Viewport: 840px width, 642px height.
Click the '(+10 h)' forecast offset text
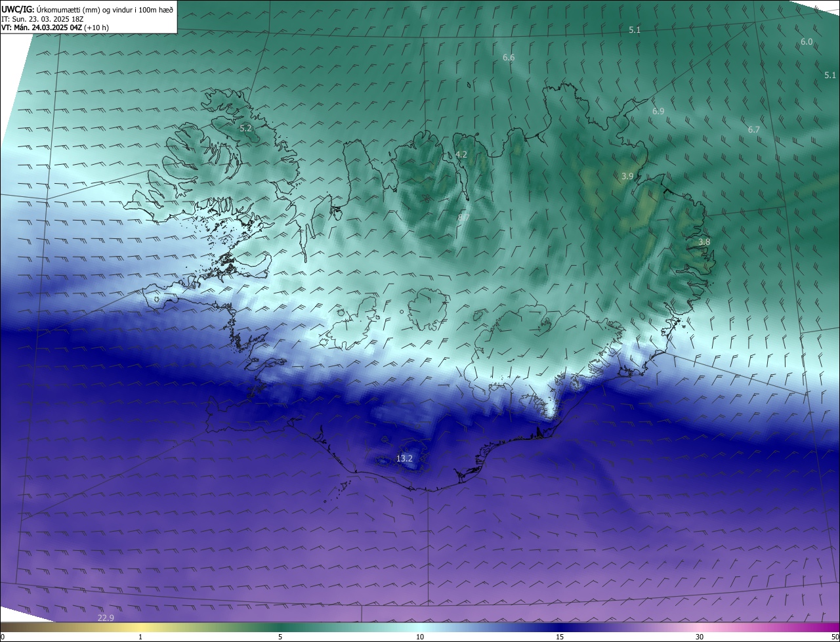pos(96,28)
